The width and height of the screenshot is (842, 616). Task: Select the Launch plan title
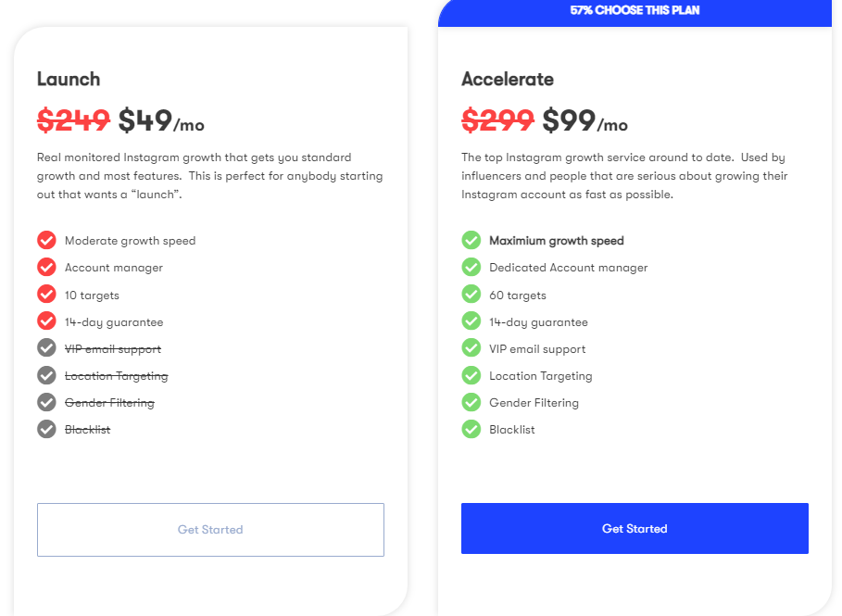pyautogui.click(x=69, y=80)
